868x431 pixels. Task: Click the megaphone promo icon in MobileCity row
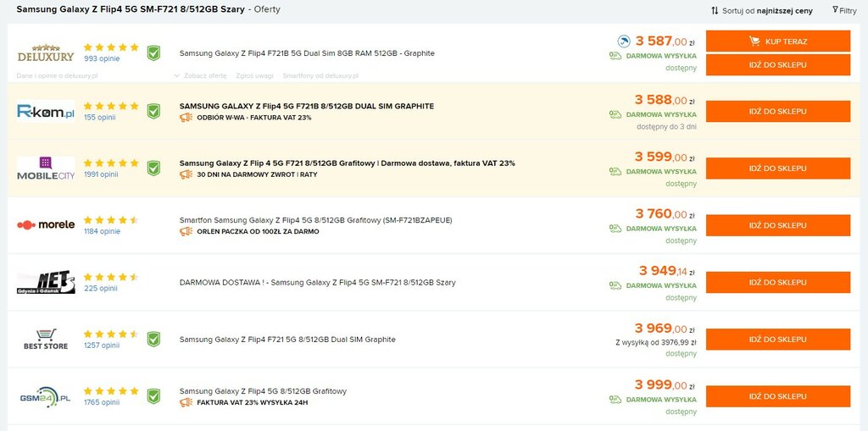(186, 174)
